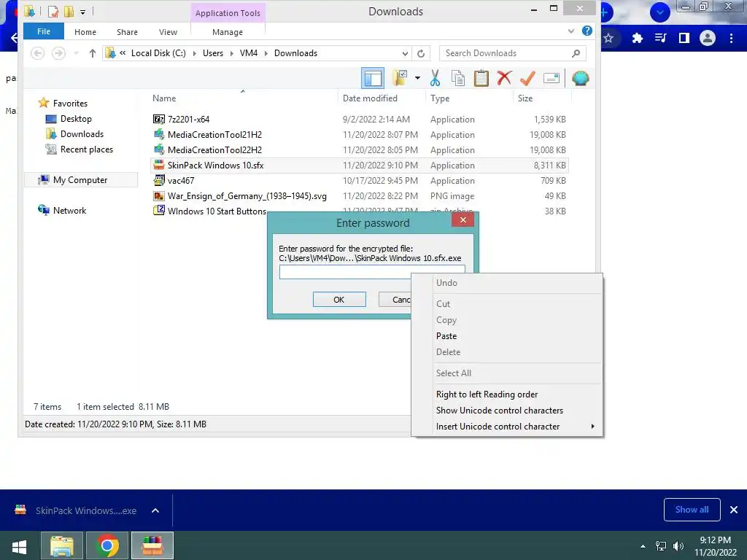The image size is (747, 560).
Task: Toggle Chrome side panel icon
Action: click(x=684, y=38)
